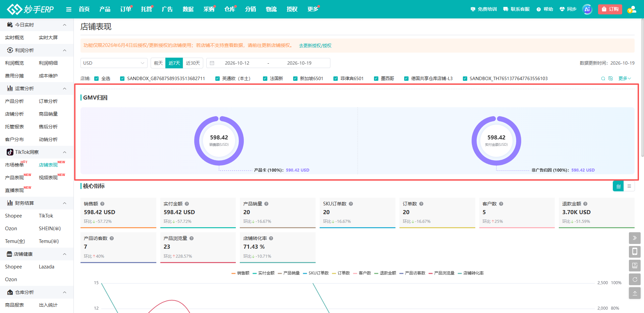
Task: Click the user avatar icon
Action: click(x=632, y=9)
